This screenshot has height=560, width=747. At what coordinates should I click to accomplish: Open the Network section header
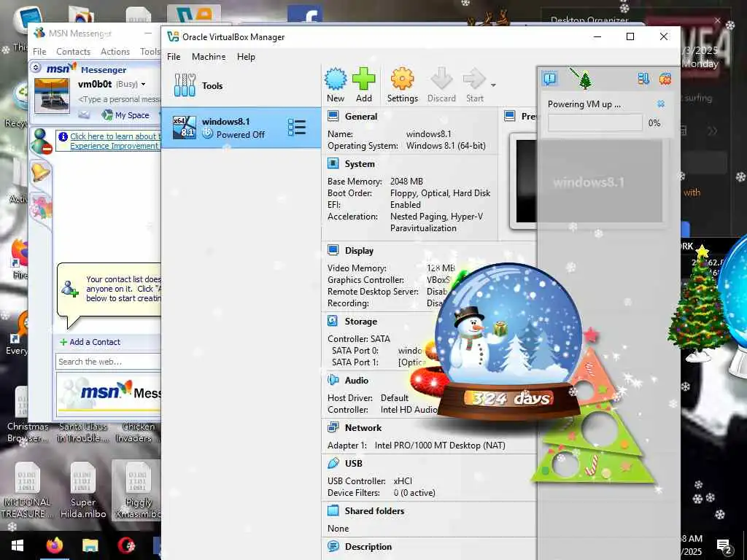[363, 427]
